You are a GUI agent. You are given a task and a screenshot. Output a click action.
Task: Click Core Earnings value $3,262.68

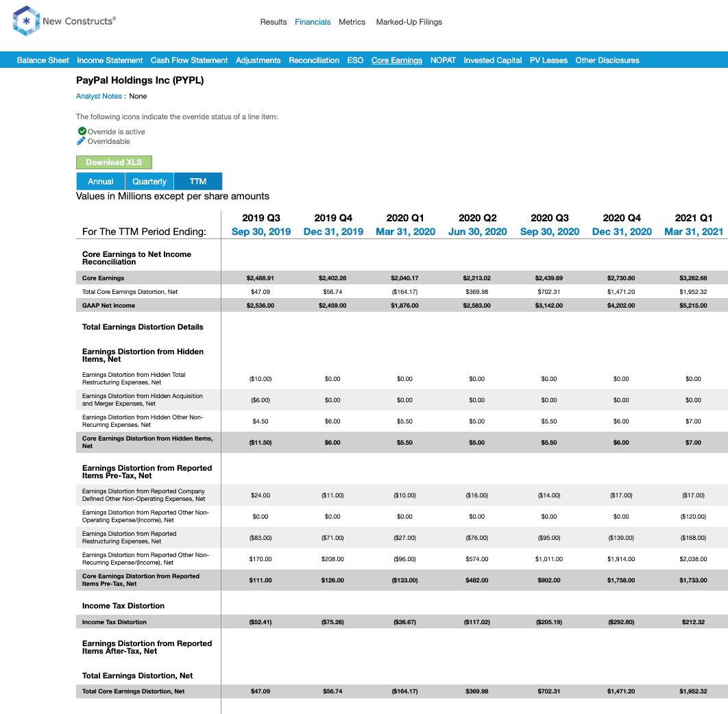(x=693, y=278)
